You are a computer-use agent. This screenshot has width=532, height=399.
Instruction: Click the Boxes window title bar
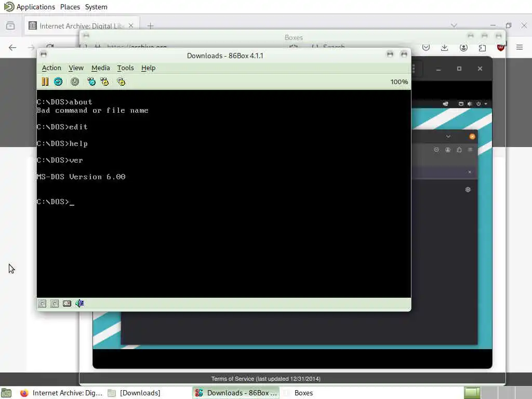pos(293,37)
